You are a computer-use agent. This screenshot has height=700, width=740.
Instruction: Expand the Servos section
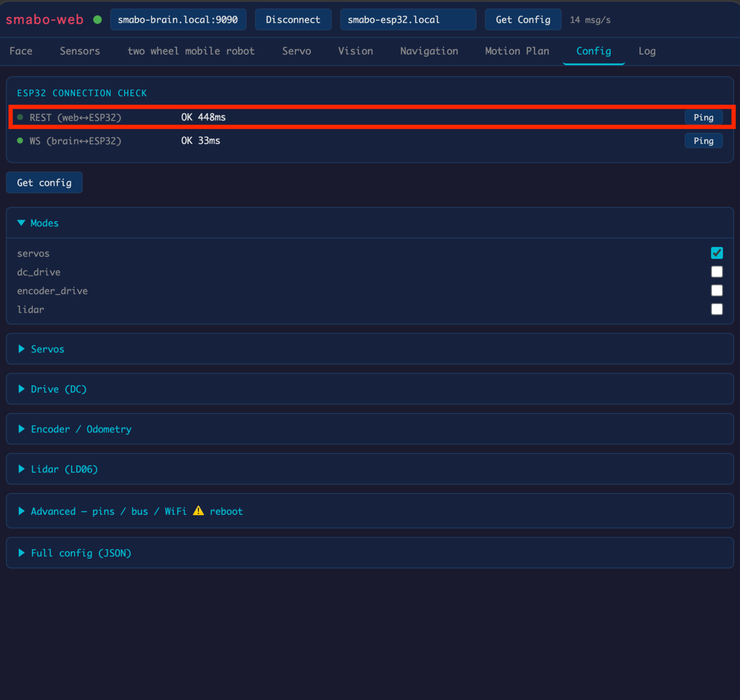point(370,349)
